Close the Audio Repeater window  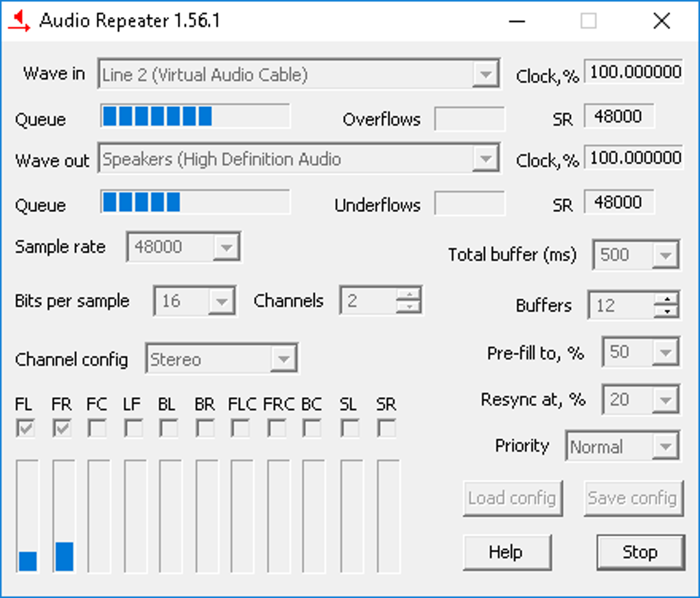coord(662,21)
